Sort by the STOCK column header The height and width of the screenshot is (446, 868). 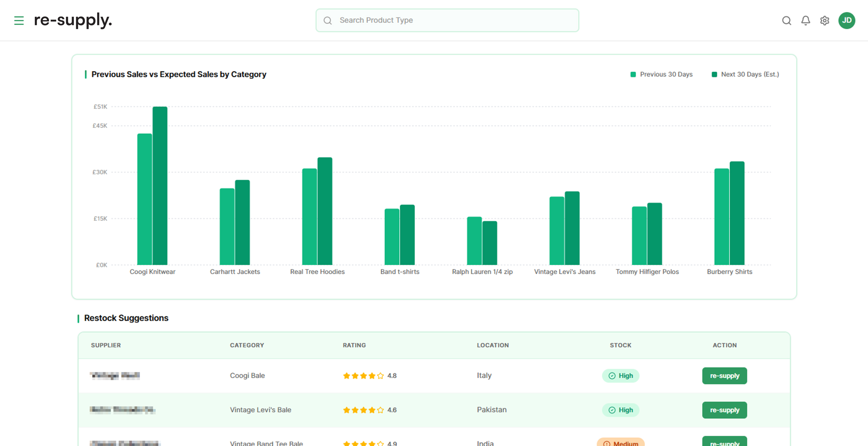coord(620,345)
